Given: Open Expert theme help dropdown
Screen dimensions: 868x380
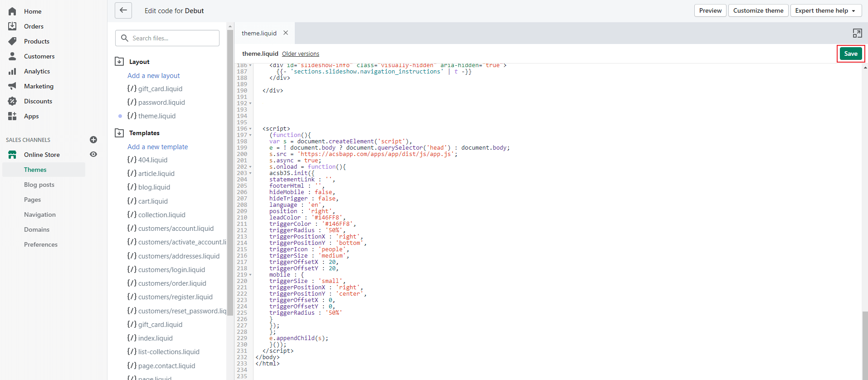Looking at the screenshot, I should tap(826, 10).
